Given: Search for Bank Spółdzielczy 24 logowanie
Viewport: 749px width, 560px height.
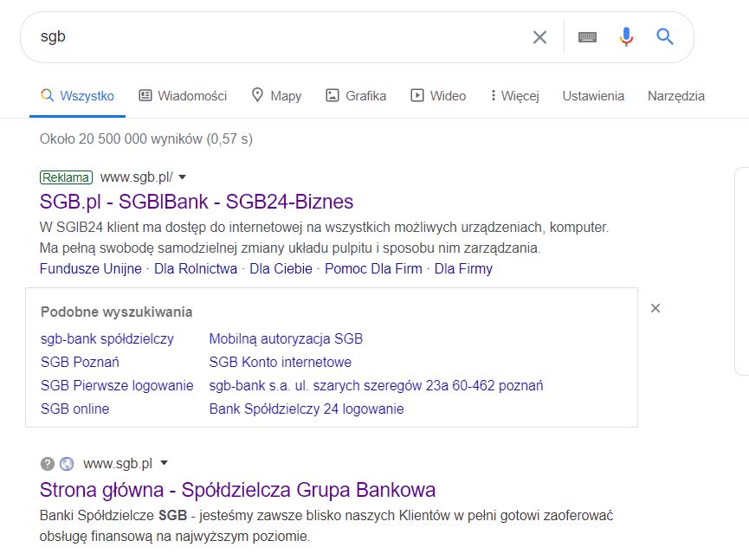Looking at the screenshot, I should coord(307,409).
